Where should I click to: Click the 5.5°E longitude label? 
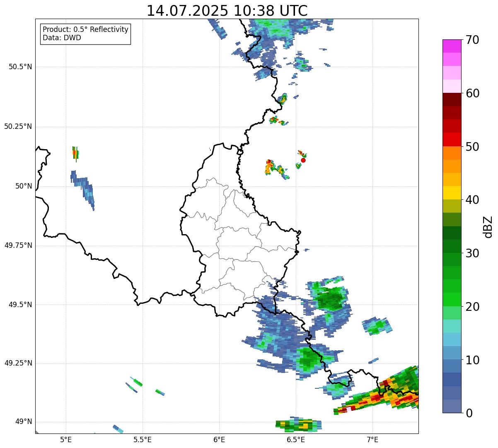point(143,440)
